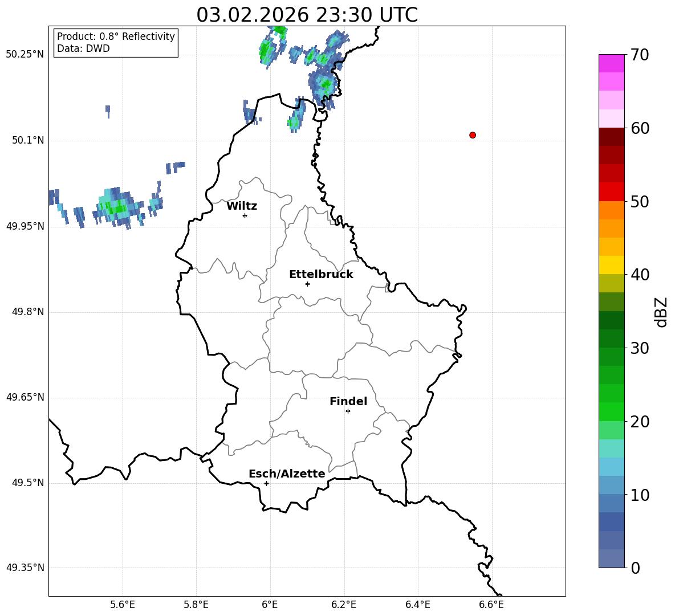Click the colorbar tick label '0'
The image size is (675, 616).
pyautogui.click(x=635, y=568)
